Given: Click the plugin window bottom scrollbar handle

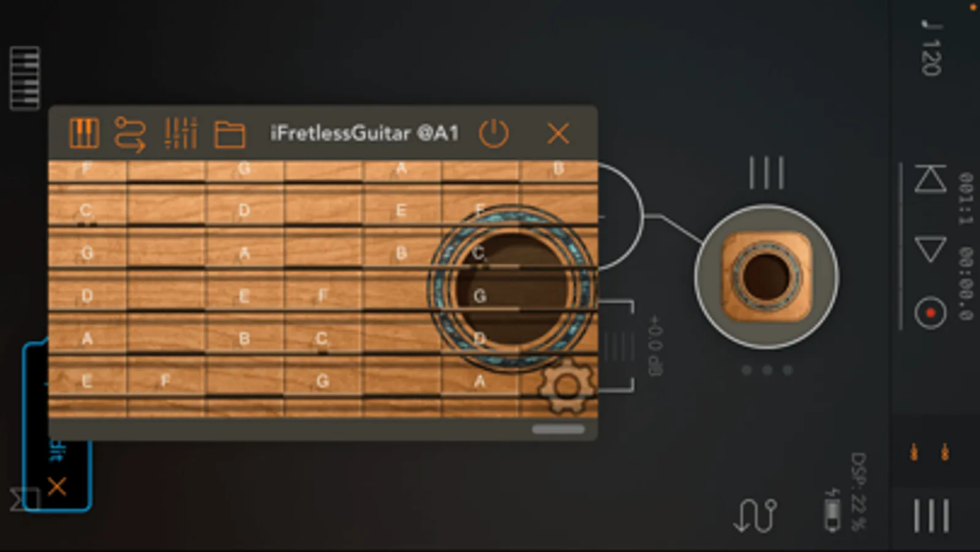Looking at the screenshot, I should pyautogui.click(x=558, y=429).
